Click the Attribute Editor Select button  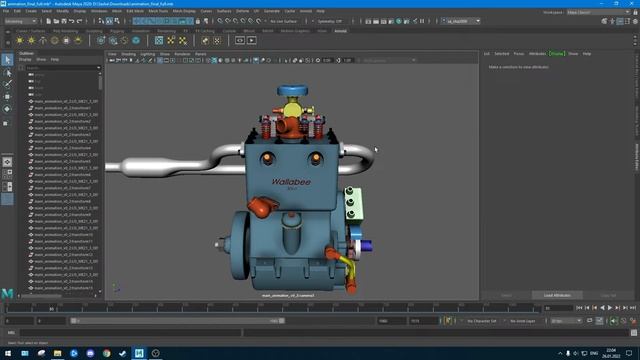coord(506,295)
